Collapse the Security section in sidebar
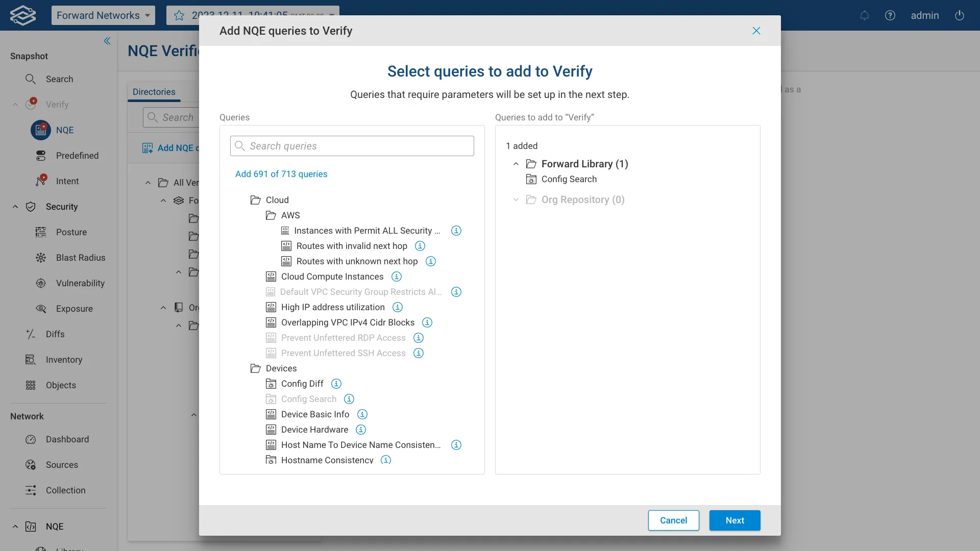980x551 pixels. [15, 207]
